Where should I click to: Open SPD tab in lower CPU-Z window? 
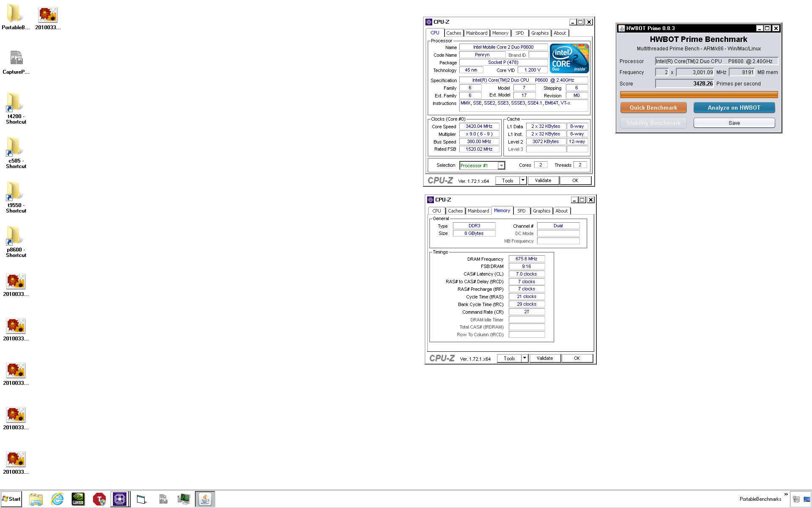pyautogui.click(x=521, y=211)
